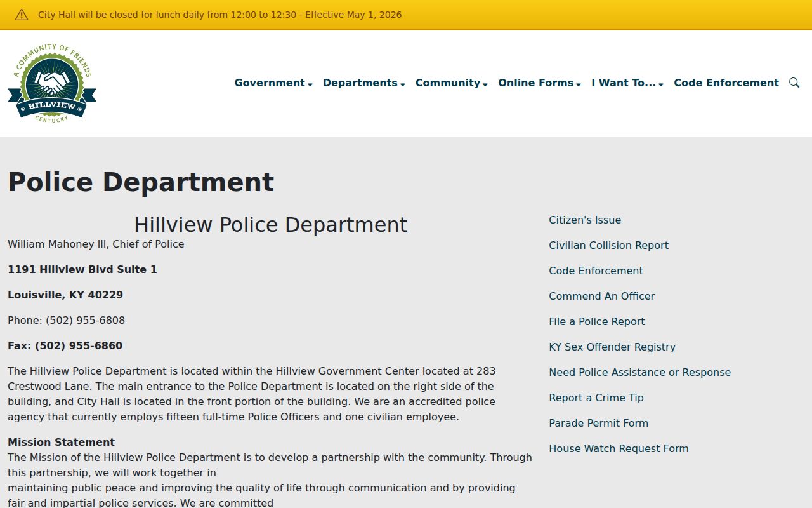Image resolution: width=812 pixels, height=508 pixels.
Task: Select Code Enforcement in the sidebar links
Action: coord(596,271)
